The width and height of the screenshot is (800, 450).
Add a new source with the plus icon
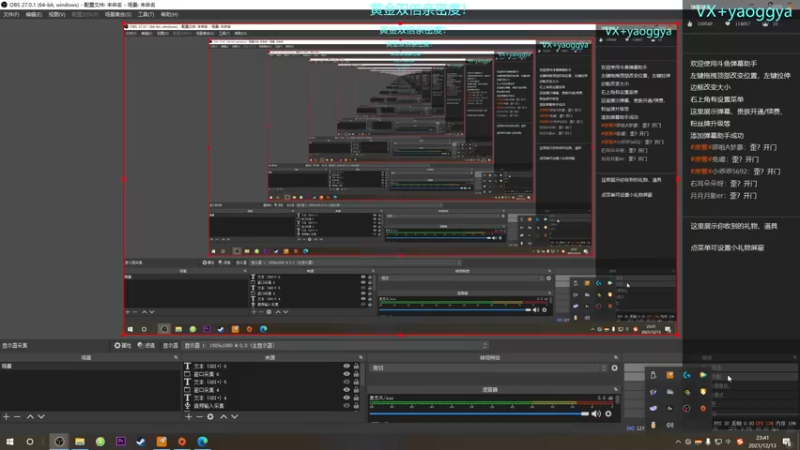pos(189,417)
